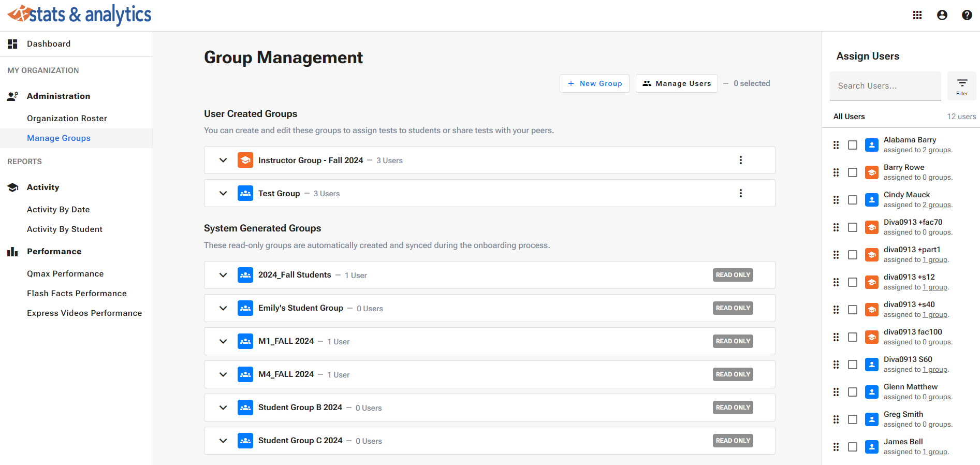Click the Filter icon in Assign Users
The image size is (980, 465).
tap(961, 86)
